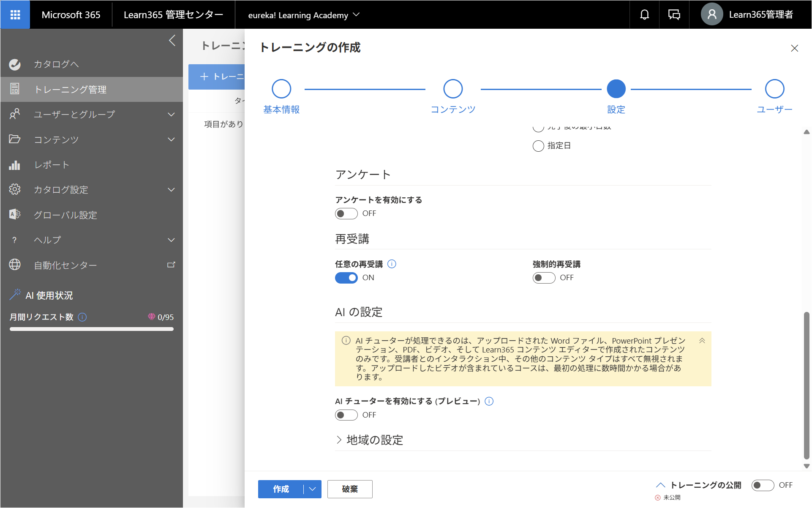Click the 未公開 status icon
This screenshot has width=812, height=508.
(x=658, y=497)
